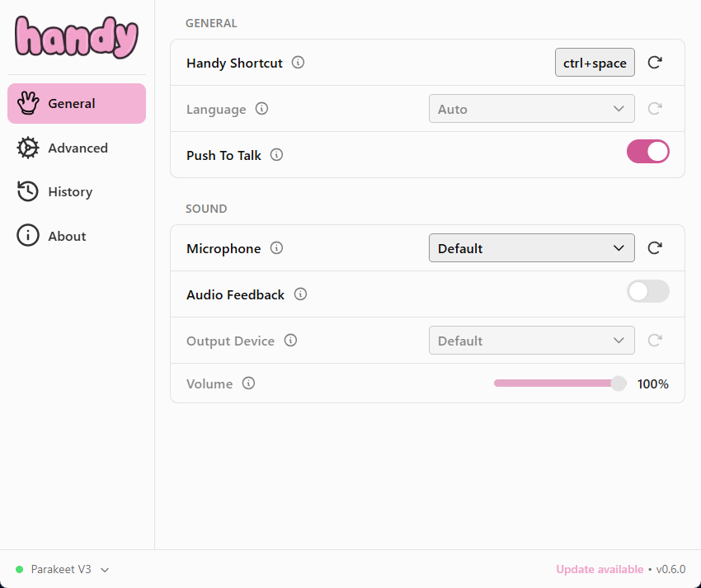The width and height of the screenshot is (701, 588).
Task: Click the info icon next to Push To Talk
Action: tap(277, 155)
